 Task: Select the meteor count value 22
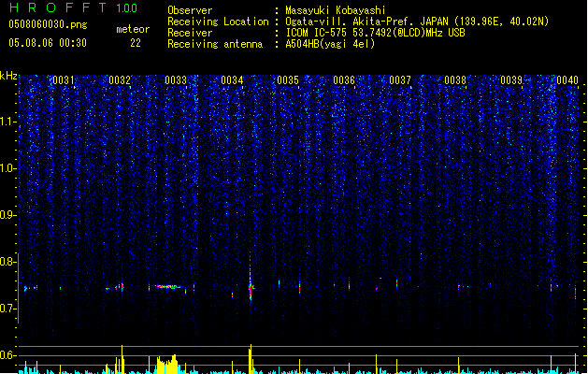136,43
